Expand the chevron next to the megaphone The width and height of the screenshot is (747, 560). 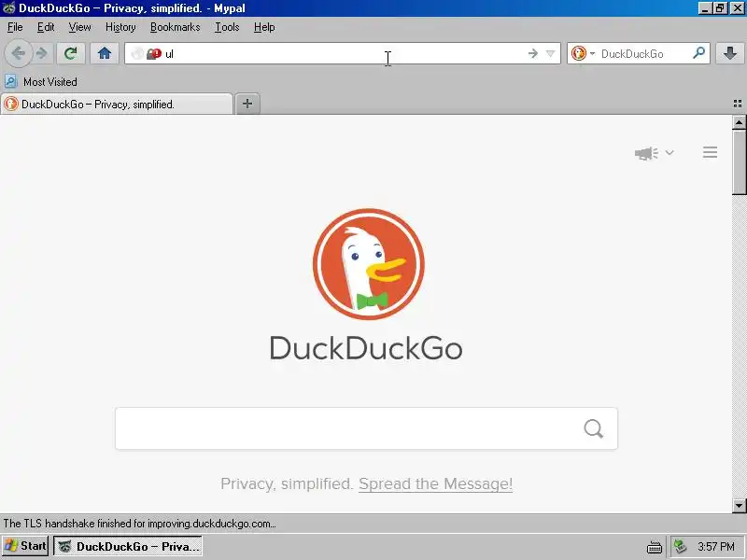669,153
